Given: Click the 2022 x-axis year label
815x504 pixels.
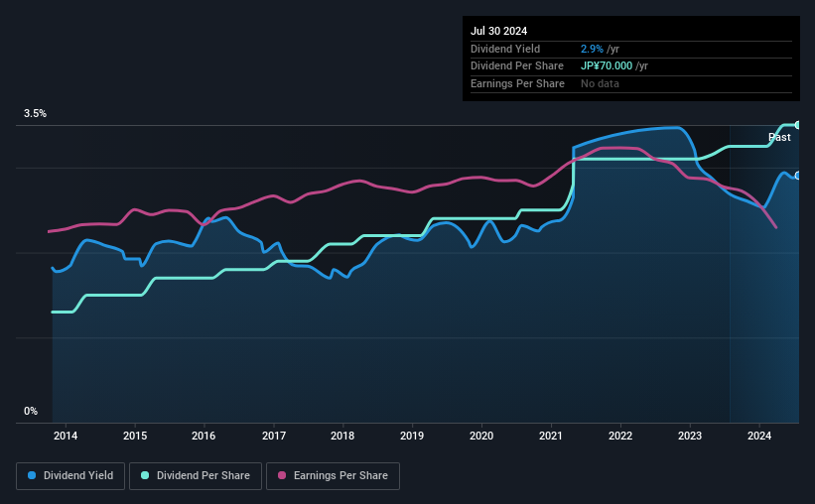Looking at the screenshot, I should tap(620, 436).
